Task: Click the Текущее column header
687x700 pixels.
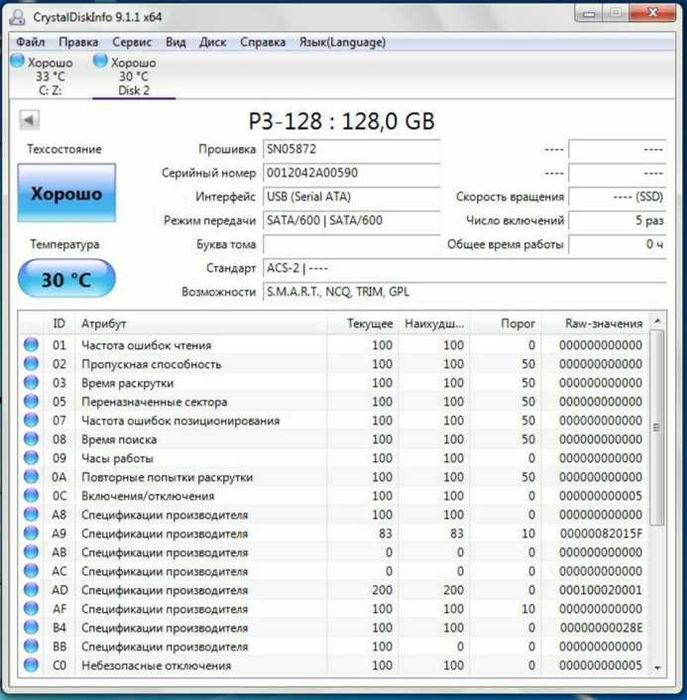Action: pyautogui.click(x=362, y=324)
